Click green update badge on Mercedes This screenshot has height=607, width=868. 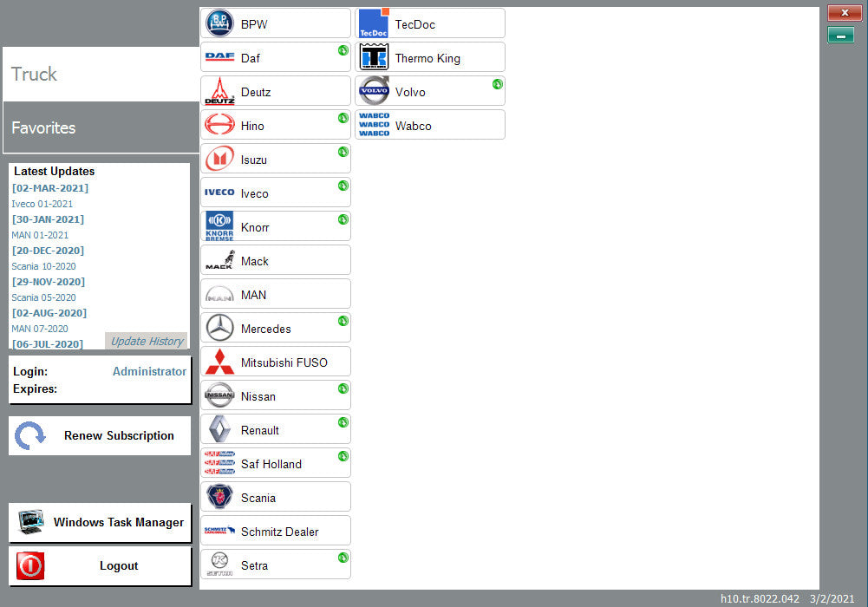point(343,321)
